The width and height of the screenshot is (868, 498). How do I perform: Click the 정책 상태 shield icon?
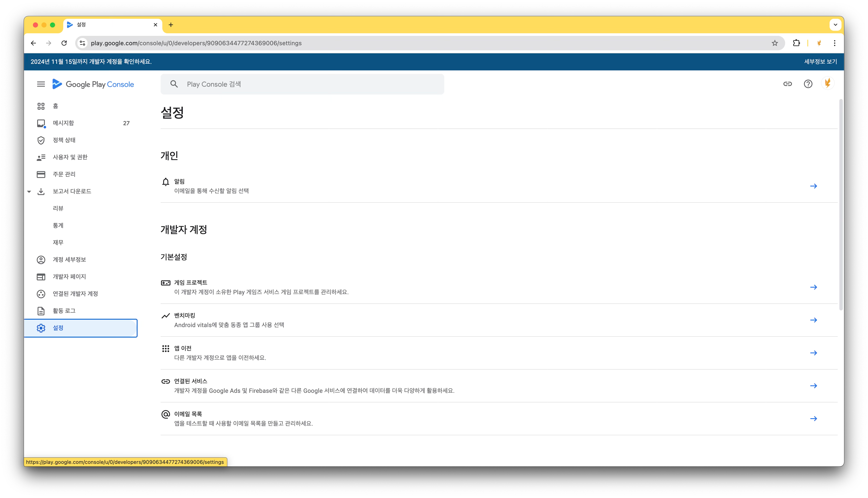point(41,140)
